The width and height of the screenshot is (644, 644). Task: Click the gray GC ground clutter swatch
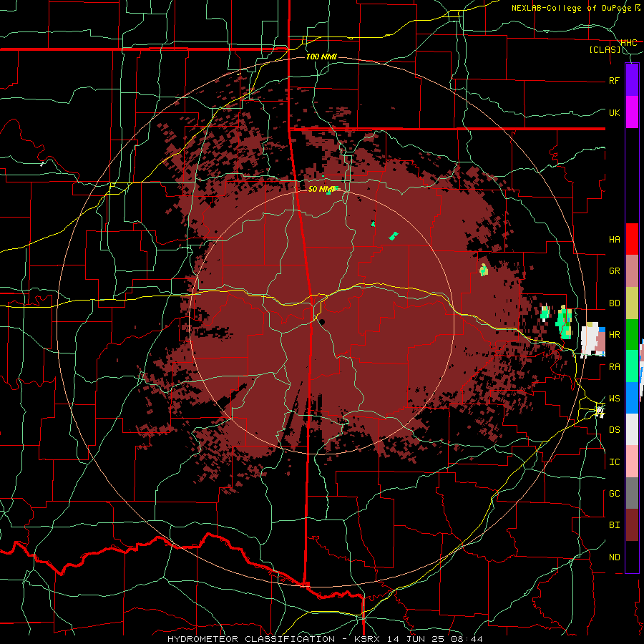click(632, 493)
